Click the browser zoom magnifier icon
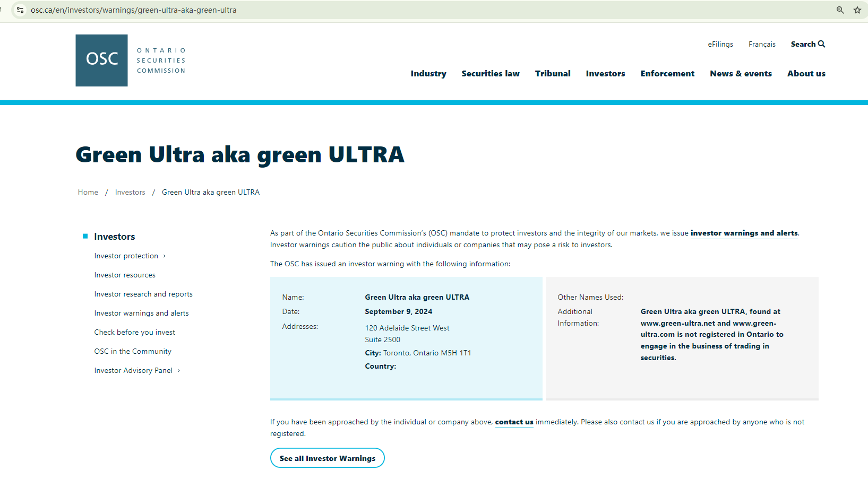 [840, 10]
